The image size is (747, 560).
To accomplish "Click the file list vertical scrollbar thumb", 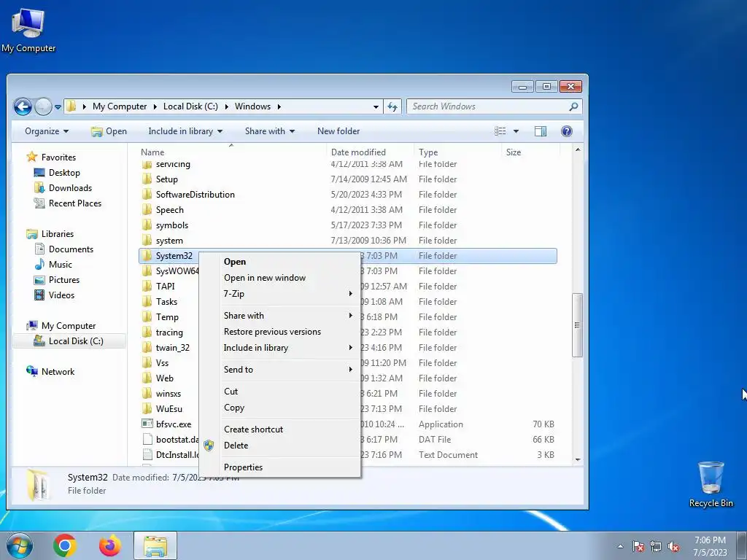I will [x=578, y=325].
